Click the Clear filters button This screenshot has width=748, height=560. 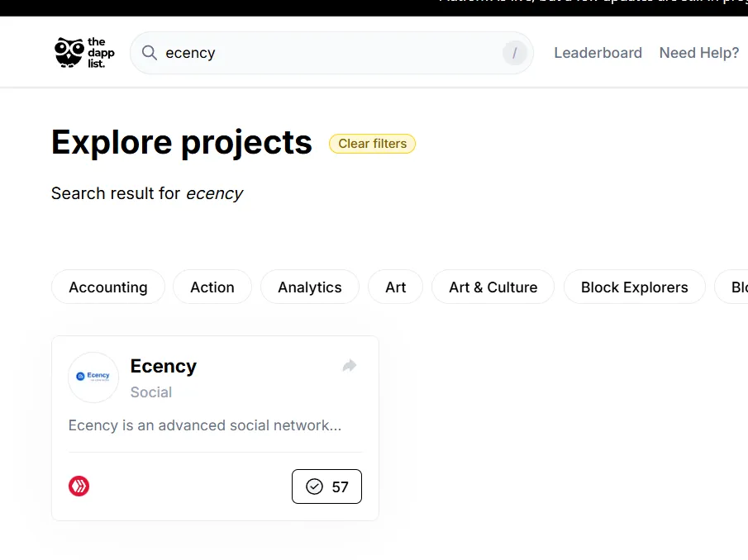point(372,144)
